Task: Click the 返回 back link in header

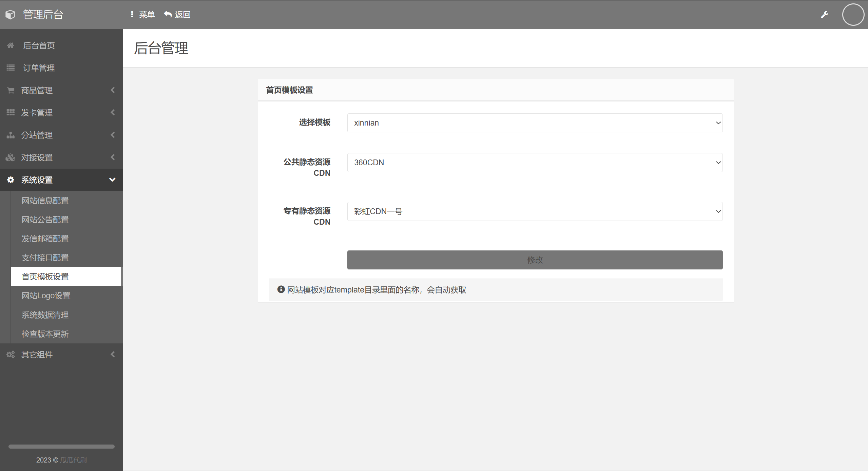Action: click(x=177, y=15)
